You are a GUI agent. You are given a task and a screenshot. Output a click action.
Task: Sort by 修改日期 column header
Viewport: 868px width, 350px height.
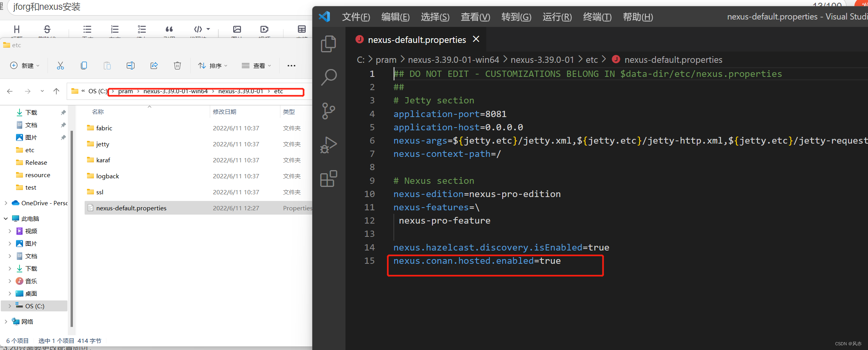[x=225, y=112]
